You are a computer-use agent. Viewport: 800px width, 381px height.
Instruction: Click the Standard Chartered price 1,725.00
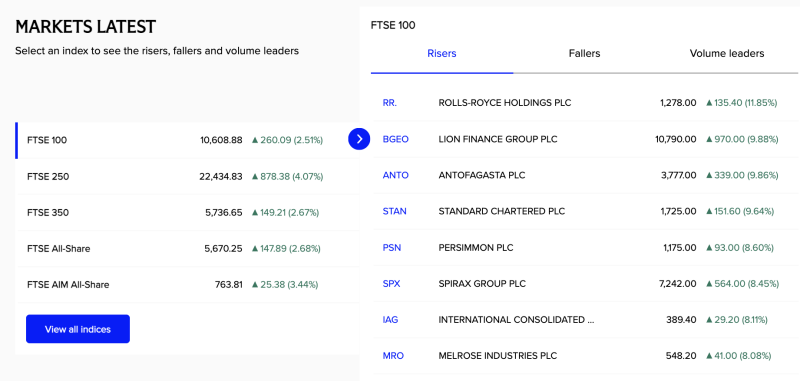(x=679, y=211)
